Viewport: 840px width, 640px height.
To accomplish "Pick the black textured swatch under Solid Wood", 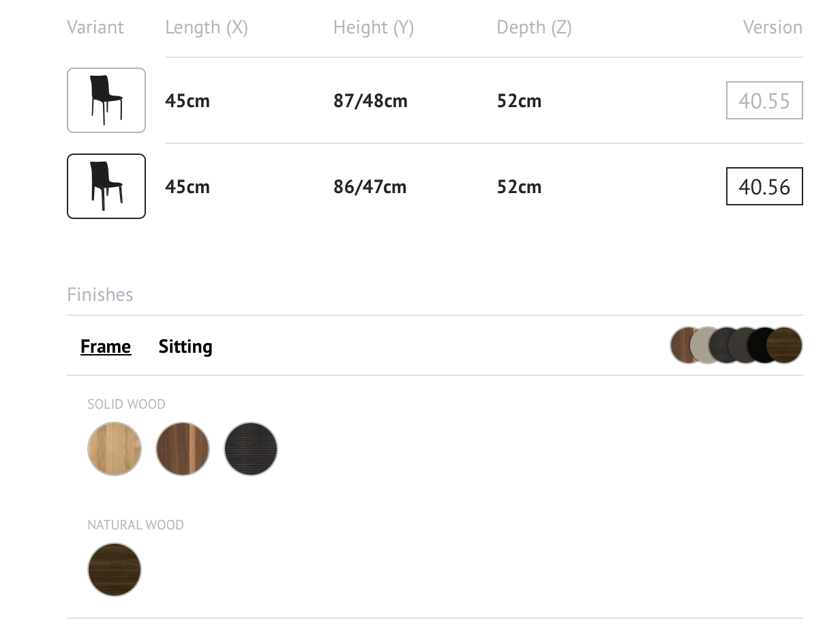I will click(251, 449).
